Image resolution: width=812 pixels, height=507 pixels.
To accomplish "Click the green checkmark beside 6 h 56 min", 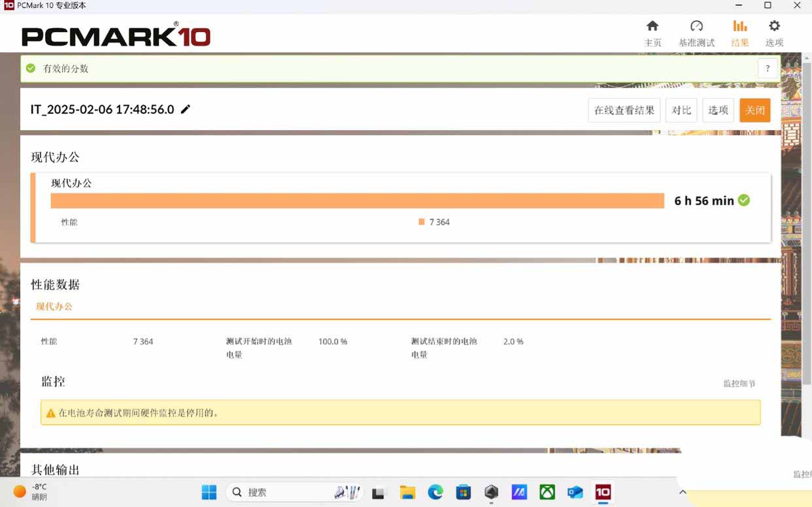I will pos(743,200).
